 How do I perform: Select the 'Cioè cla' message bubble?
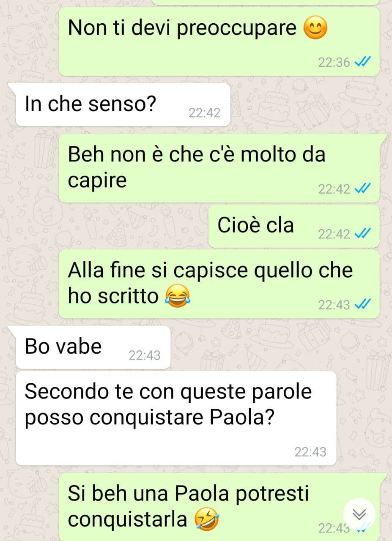[x=293, y=226]
